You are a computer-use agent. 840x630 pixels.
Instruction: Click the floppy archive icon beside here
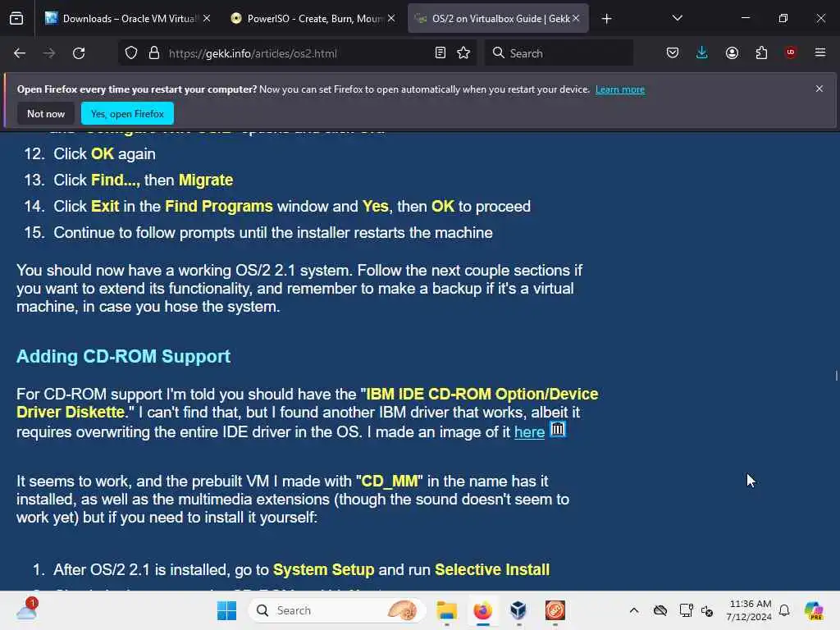558,430
